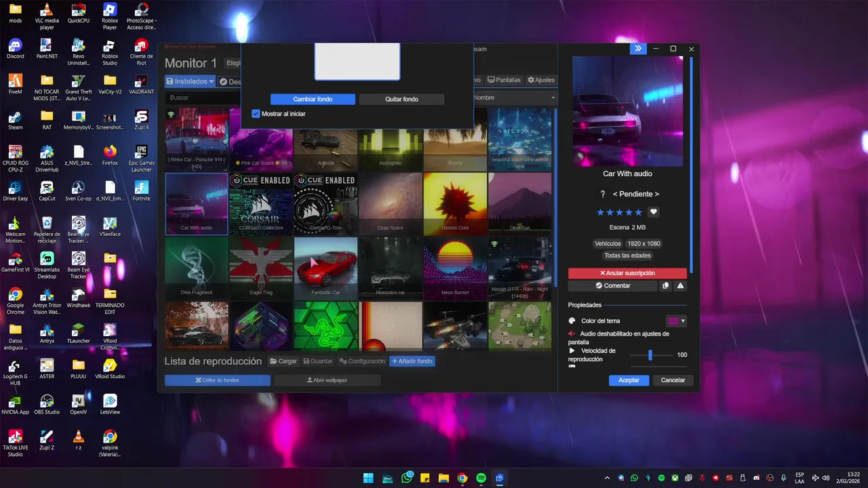Image resolution: width=868 pixels, height=488 pixels.
Task: Select the Demon Core wallpaper thumbnail
Action: pyautogui.click(x=455, y=204)
